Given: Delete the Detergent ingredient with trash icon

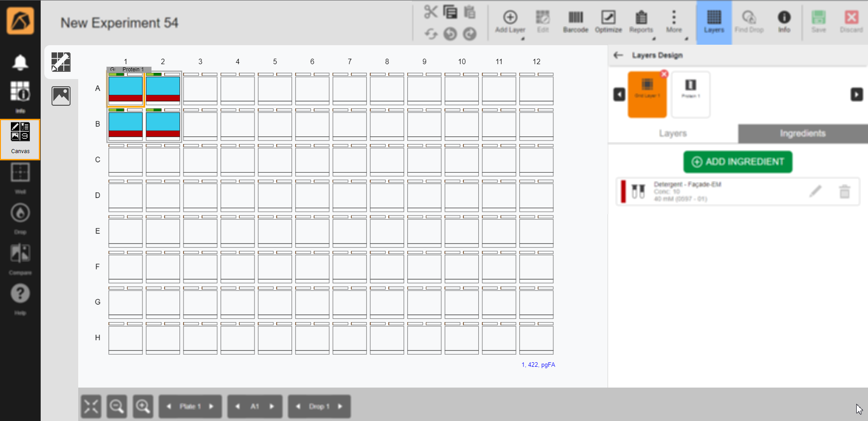Looking at the screenshot, I should 844,192.
